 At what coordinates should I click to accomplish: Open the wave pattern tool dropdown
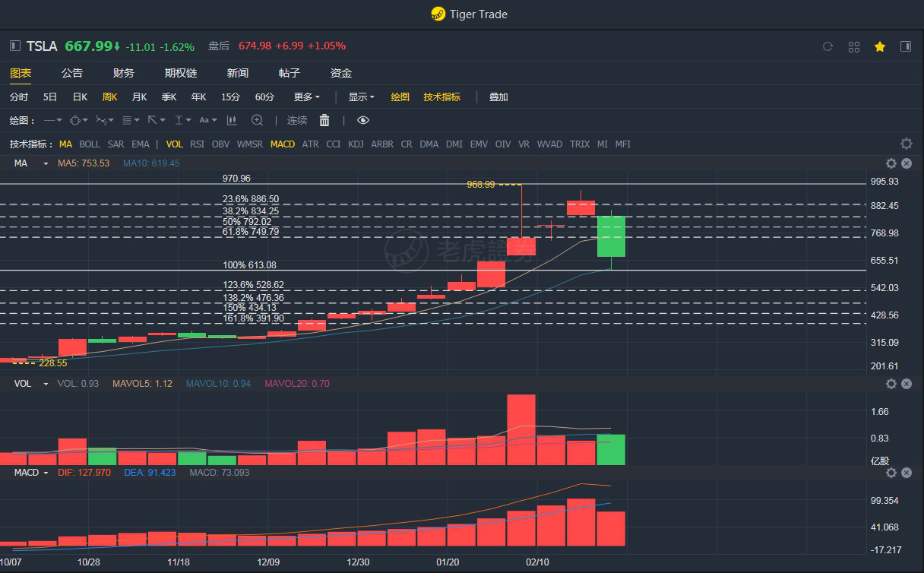click(x=105, y=120)
